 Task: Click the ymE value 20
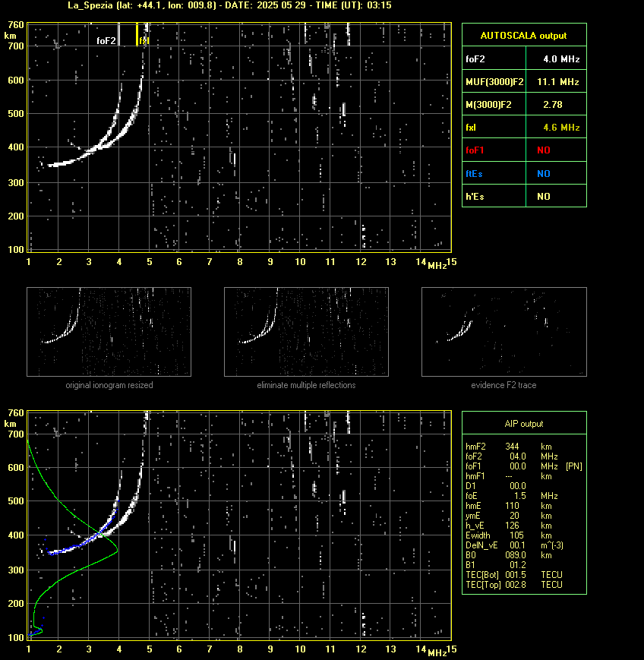coord(514,516)
